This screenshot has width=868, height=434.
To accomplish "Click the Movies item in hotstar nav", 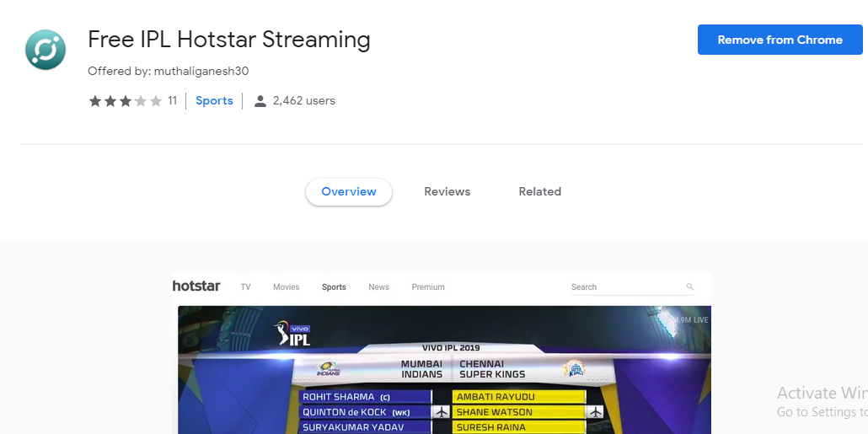I will pos(287,287).
